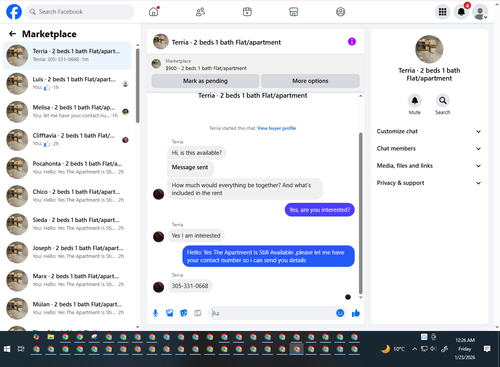Open Mulan conversation in list

(x=67, y=308)
